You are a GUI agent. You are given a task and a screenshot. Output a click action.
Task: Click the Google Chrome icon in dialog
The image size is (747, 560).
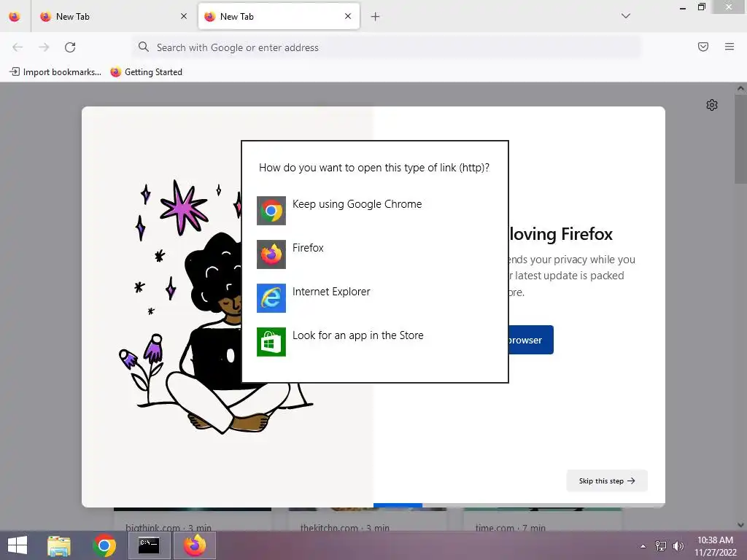(271, 211)
